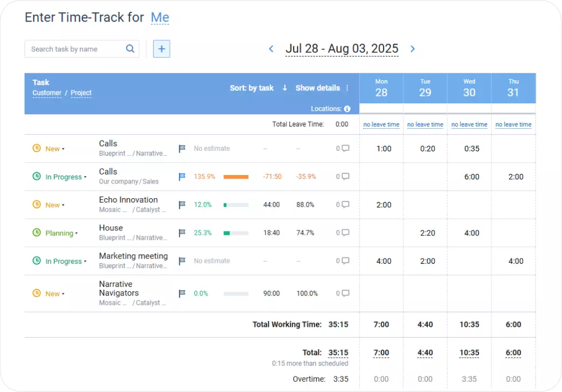Viewport: 562px width, 392px height.
Task: Click Thursday total 6:00 underlined value
Action: click(514, 353)
